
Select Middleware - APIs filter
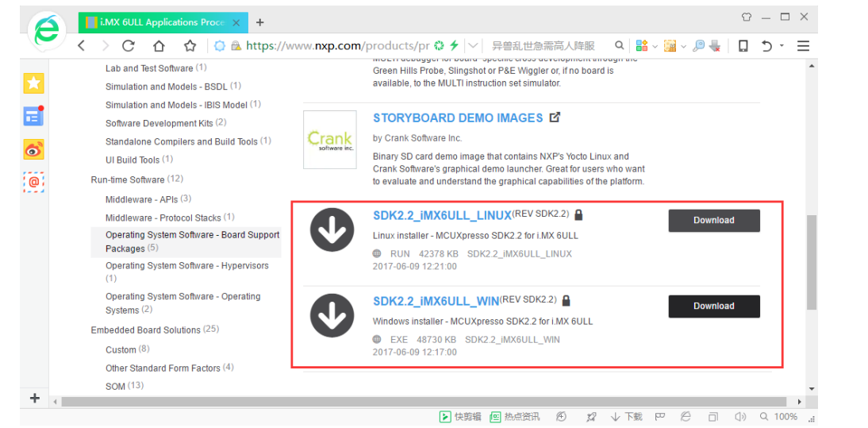(148, 199)
